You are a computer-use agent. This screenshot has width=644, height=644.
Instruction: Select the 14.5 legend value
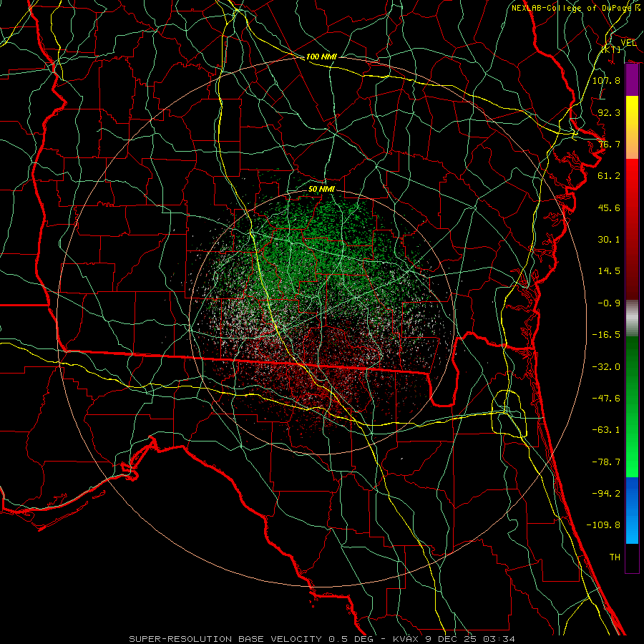[x=609, y=271]
